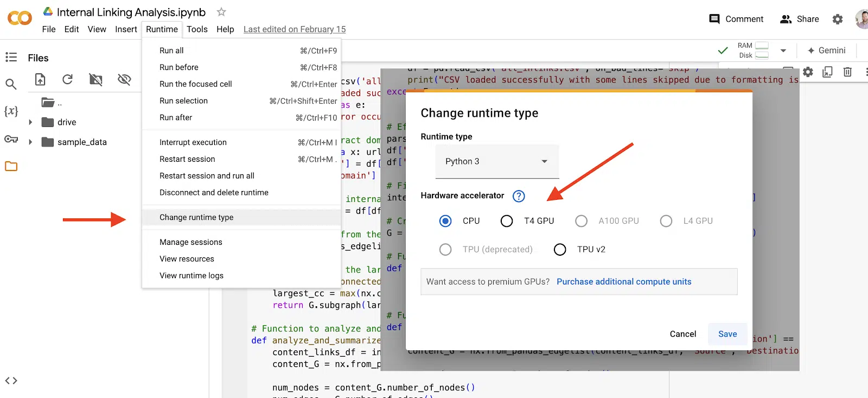
Task: Choose Run after
Action: pos(241,118)
